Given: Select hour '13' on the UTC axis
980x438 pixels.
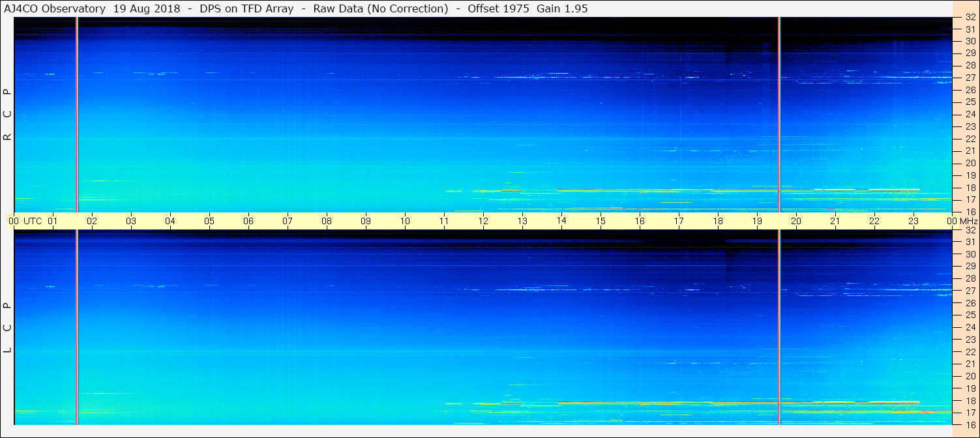Looking at the screenshot, I should coord(522,221).
